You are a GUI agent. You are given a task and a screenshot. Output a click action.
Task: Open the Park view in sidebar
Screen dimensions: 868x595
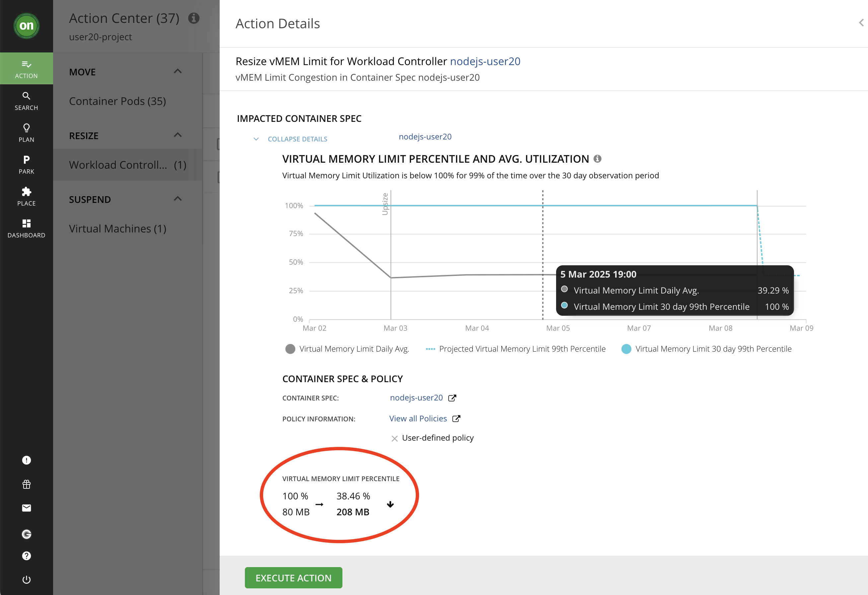(x=26, y=164)
